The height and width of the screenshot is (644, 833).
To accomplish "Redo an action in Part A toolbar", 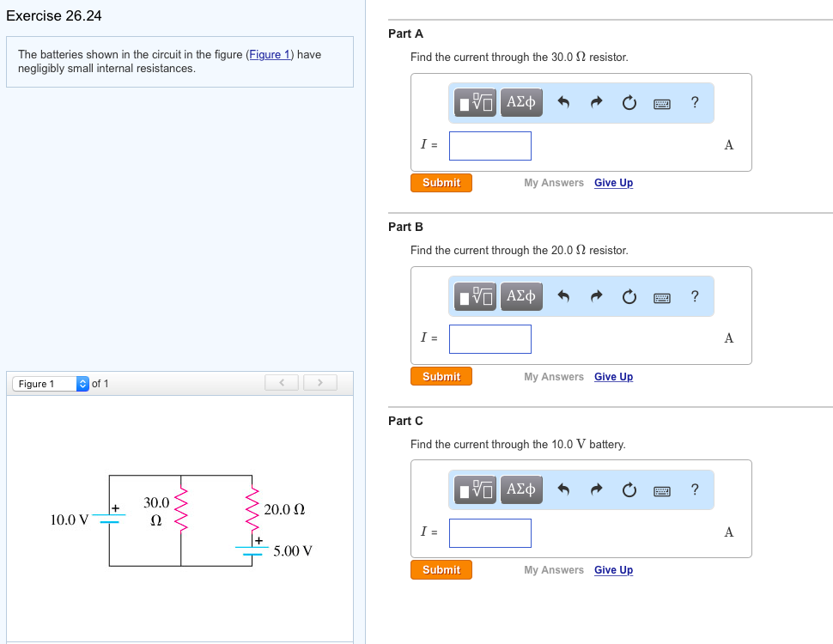I will click(x=596, y=102).
